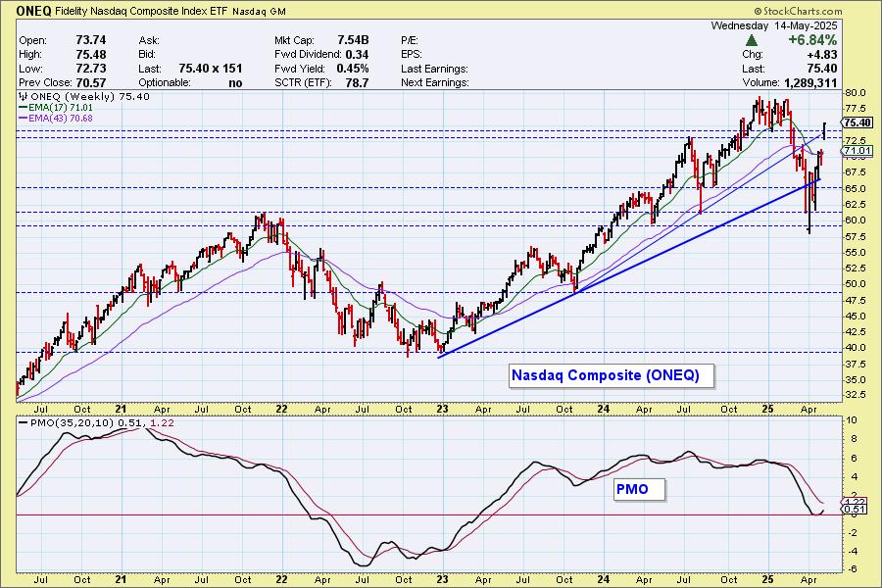
Task: Click the PMO annotation label box
Action: tap(639, 489)
